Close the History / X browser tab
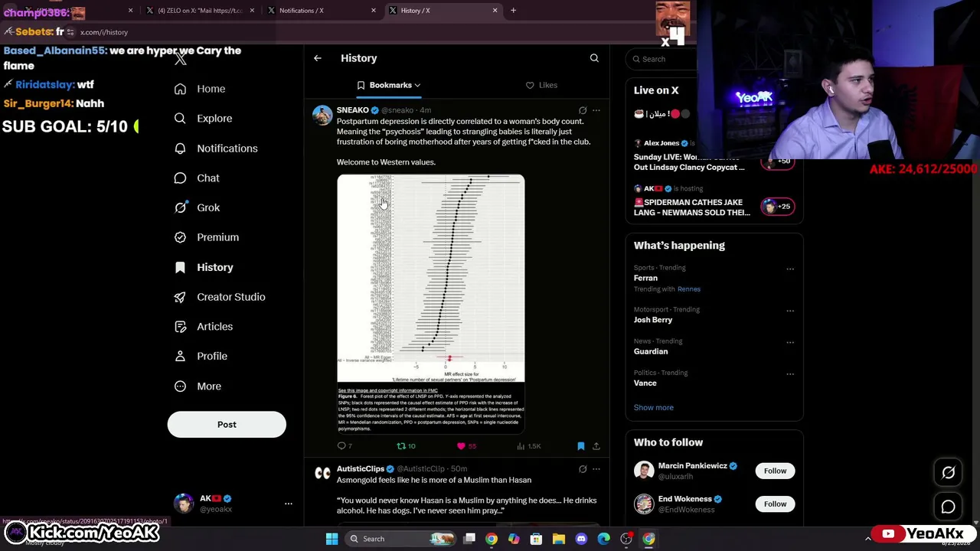This screenshot has height=551, width=980. (495, 11)
